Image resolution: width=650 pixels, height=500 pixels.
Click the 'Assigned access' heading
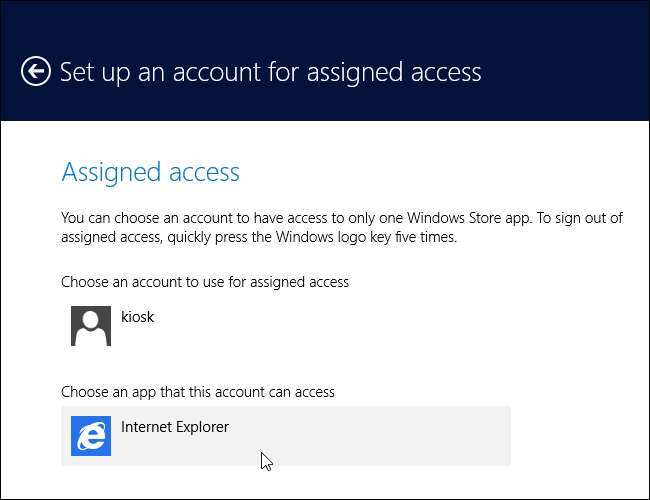(151, 172)
